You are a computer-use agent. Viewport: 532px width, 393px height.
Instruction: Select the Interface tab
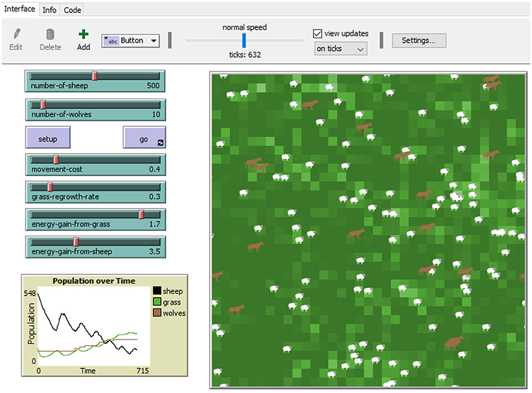(x=19, y=9)
